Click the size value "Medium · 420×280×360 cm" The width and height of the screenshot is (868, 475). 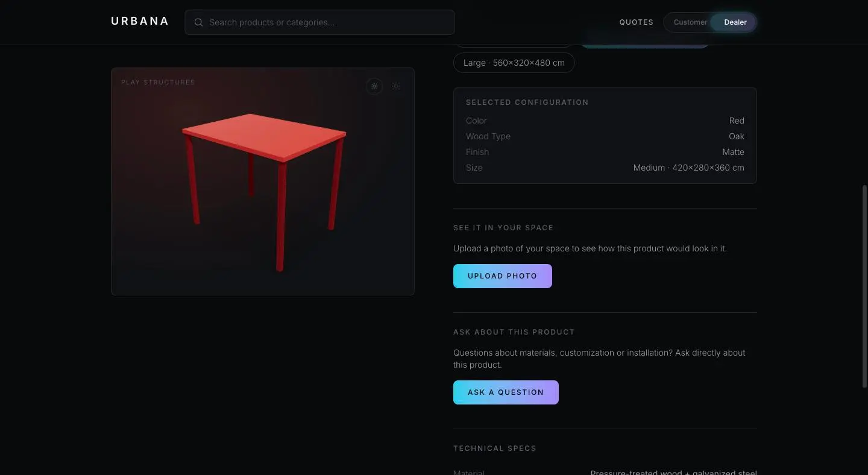tap(689, 168)
